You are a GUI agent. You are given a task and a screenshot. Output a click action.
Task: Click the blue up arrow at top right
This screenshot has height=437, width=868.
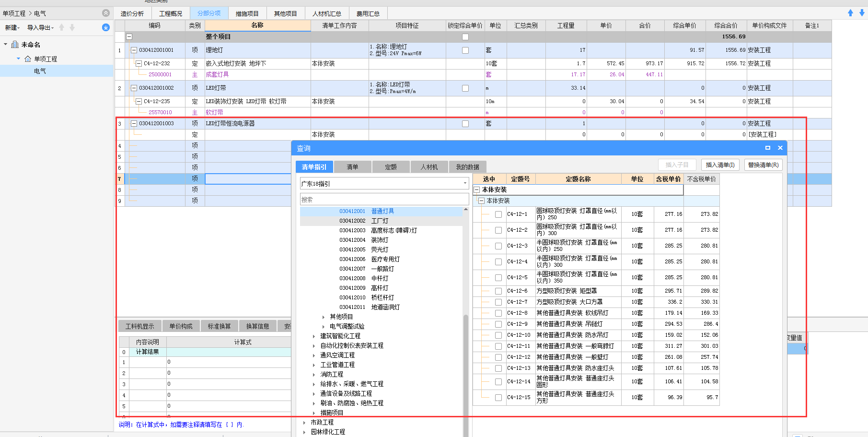pyautogui.click(x=850, y=13)
